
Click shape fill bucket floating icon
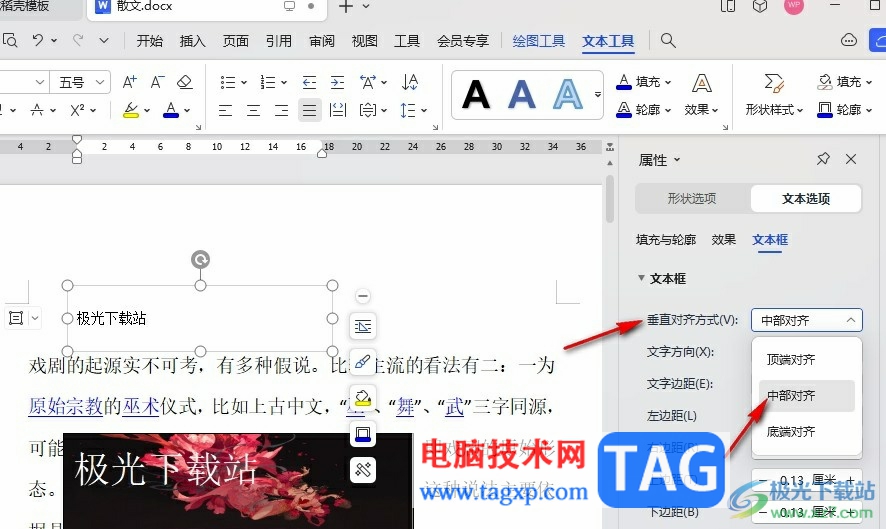363,398
